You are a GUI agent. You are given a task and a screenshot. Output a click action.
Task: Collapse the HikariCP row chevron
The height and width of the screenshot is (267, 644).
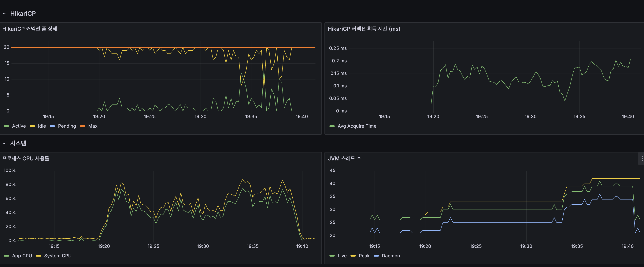(x=4, y=14)
